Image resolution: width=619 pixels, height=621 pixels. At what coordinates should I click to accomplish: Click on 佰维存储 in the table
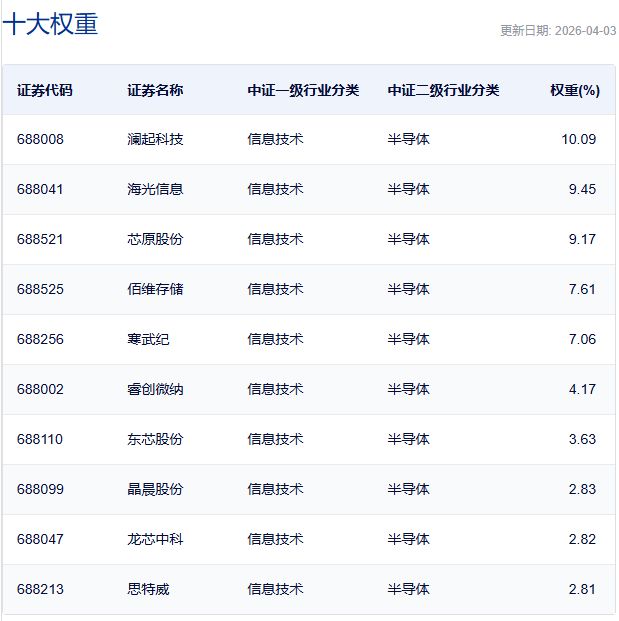pos(155,289)
